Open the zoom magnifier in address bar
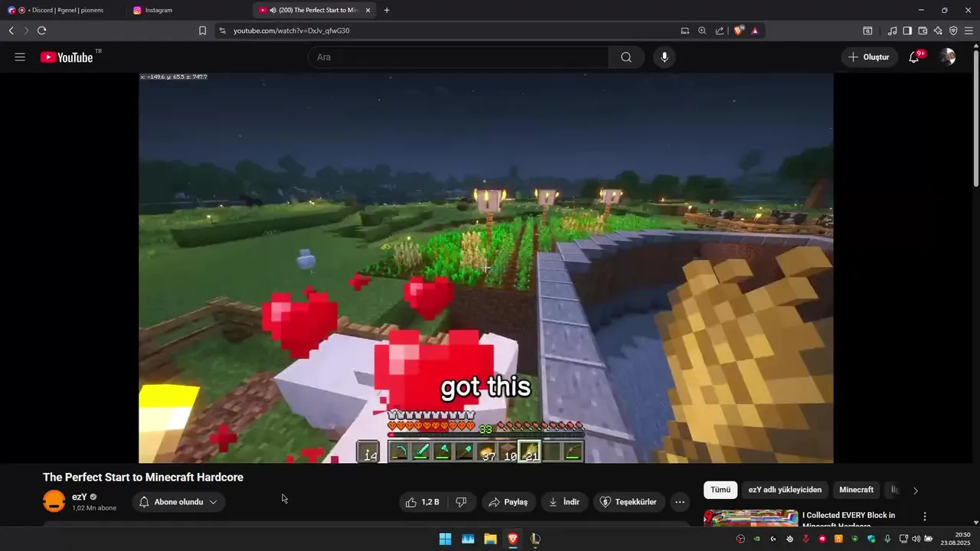Screen dimensions: 980x551 click(702, 31)
